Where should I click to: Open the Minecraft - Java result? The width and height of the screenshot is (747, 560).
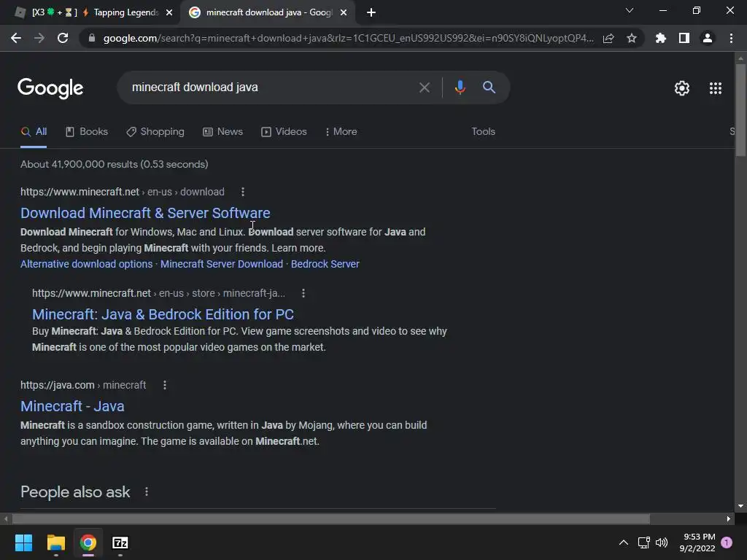[72, 407]
